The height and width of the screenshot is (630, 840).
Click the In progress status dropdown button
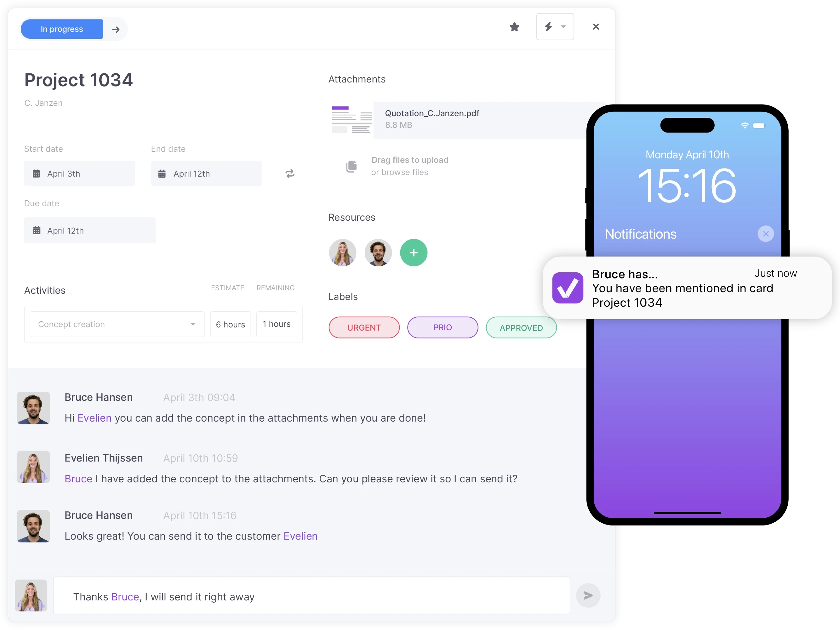[x=61, y=28]
